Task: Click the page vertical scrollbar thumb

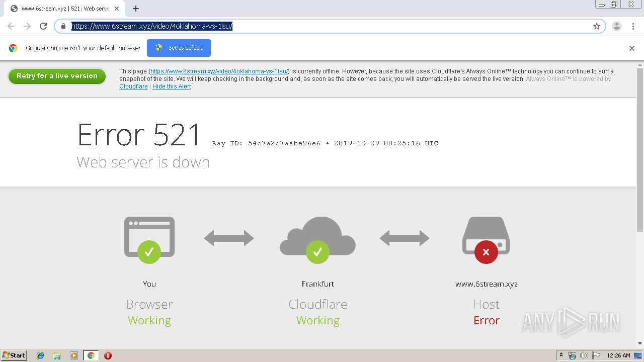Action: pos(640,149)
